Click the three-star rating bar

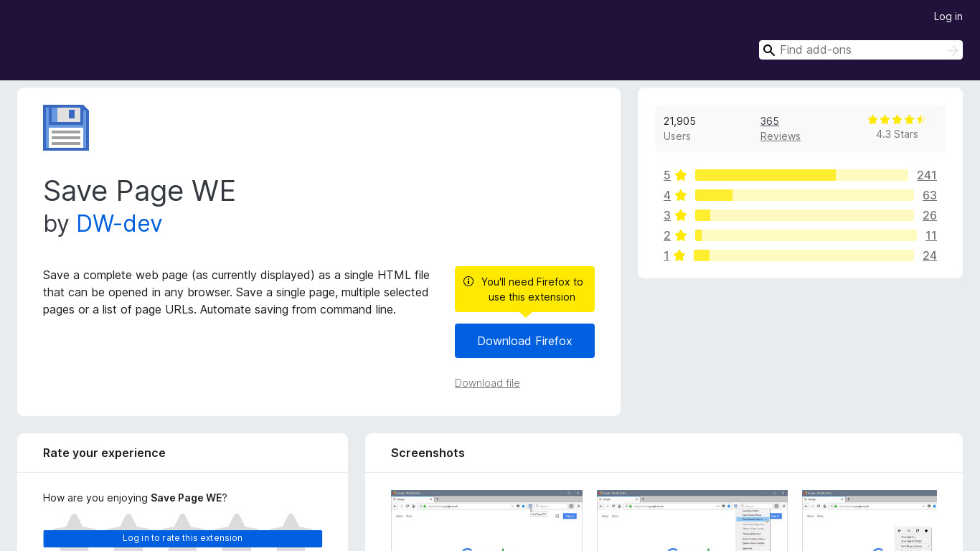pos(804,215)
